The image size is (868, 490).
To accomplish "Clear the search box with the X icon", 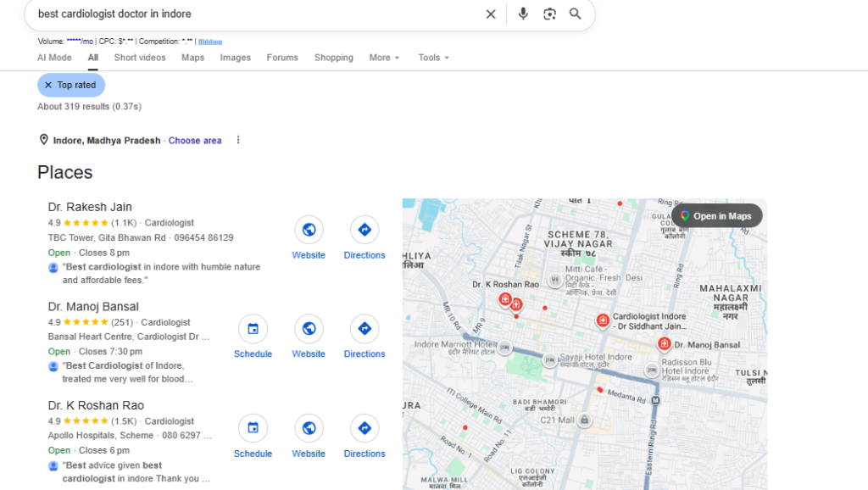I will point(491,14).
